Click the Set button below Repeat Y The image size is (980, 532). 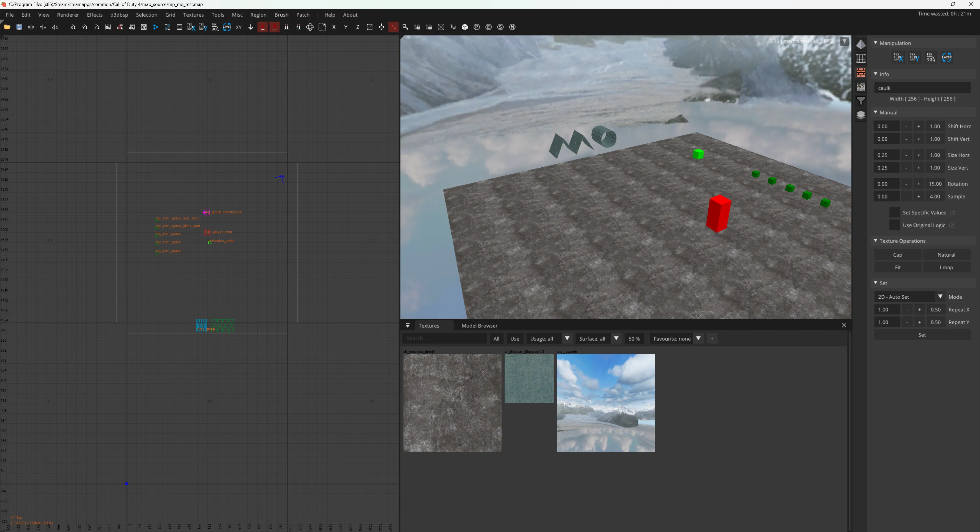point(922,335)
